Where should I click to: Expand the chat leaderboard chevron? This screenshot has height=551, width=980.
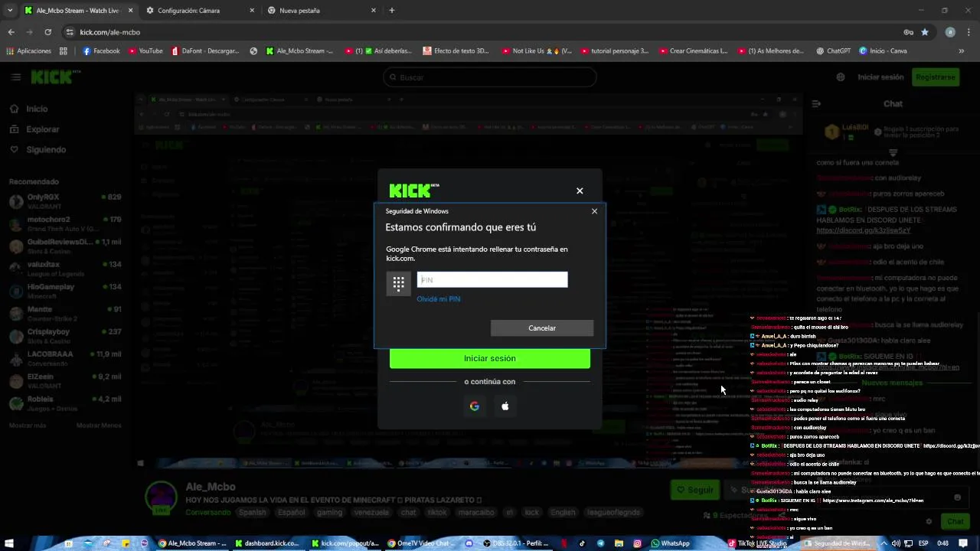pyautogui.click(x=893, y=153)
